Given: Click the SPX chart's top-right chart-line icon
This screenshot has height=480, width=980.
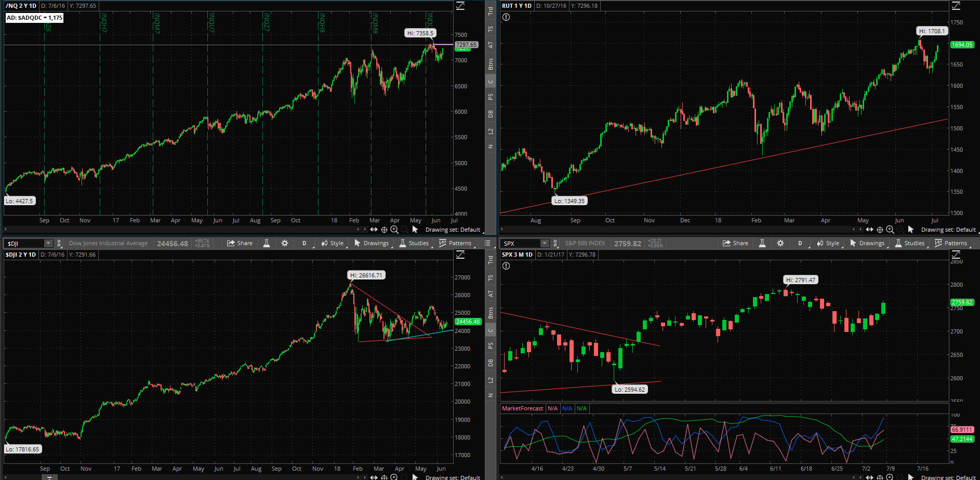Looking at the screenshot, I should pos(956,255).
